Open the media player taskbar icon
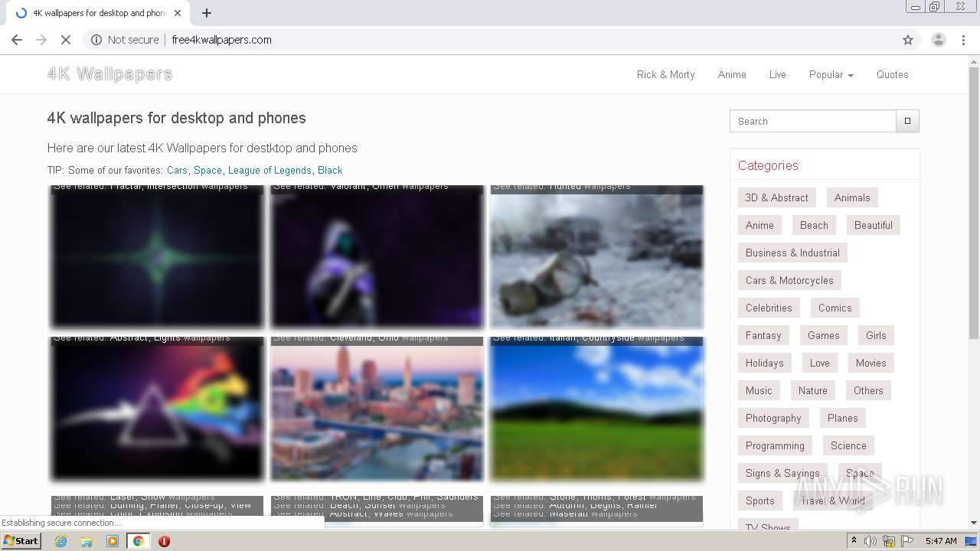980x551 pixels. pyautogui.click(x=113, y=541)
